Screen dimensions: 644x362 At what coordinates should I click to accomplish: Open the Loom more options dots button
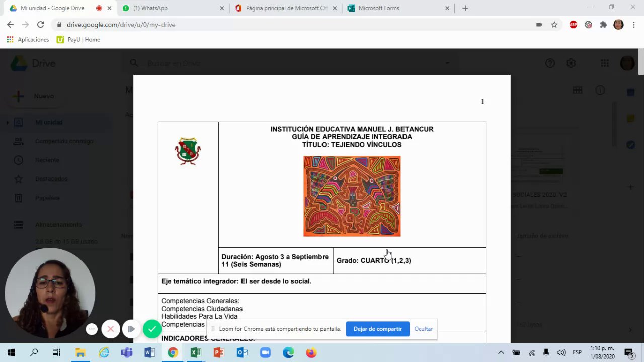(92, 329)
